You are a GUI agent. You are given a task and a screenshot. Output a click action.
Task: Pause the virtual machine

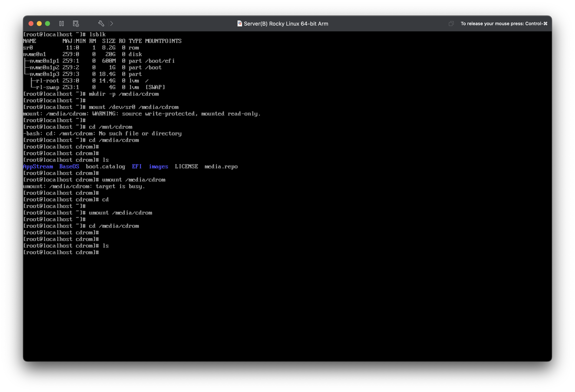pyautogui.click(x=62, y=24)
